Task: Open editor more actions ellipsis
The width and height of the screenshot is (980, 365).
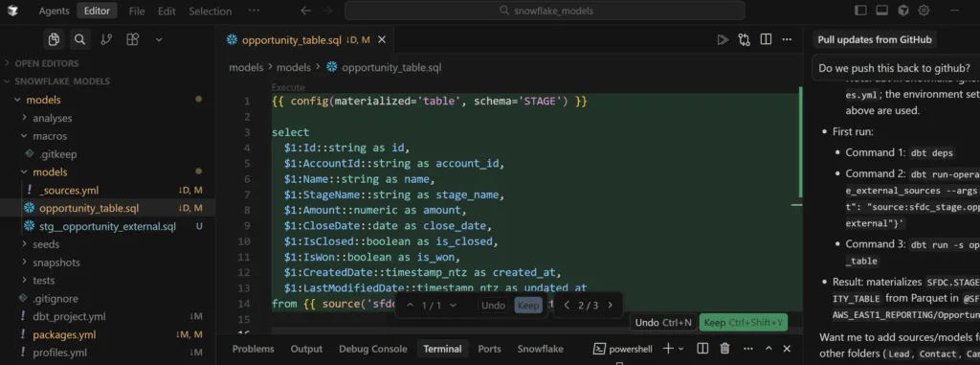Action: (x=787, y=40)
